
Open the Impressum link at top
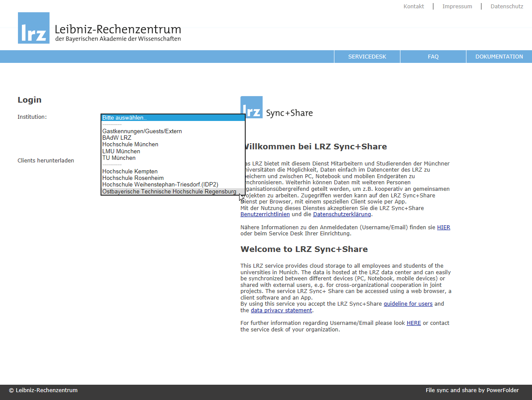pyautogui.click(x=457, y=7)
